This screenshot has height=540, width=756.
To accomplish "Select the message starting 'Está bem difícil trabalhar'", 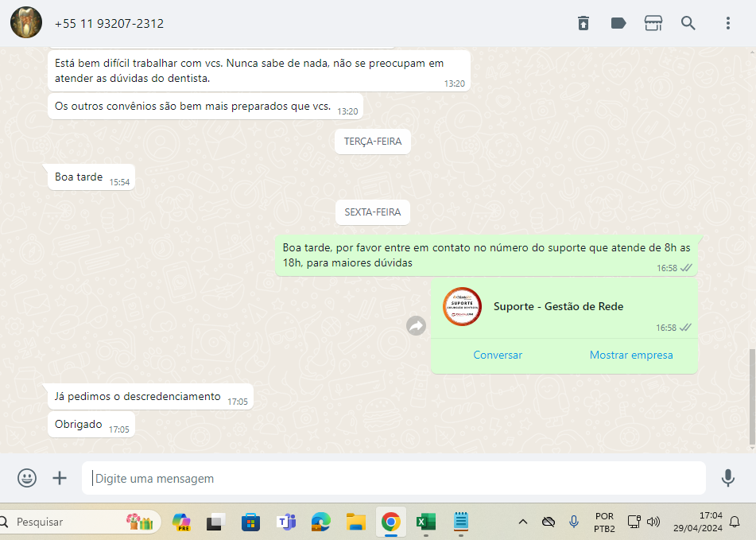I will [259, 71].
